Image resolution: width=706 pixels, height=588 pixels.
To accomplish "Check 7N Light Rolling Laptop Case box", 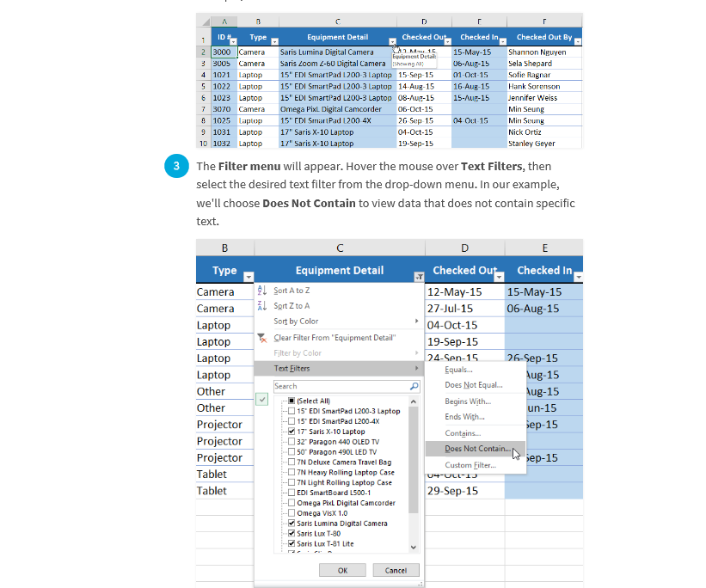I will 292,482.
